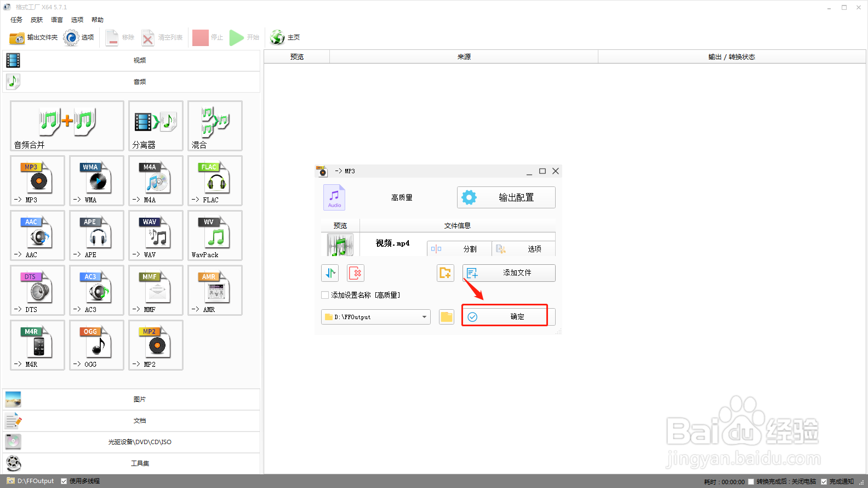Select the MP2 audio format icon
868x488 pixels.
pyautogui.click(x=156, y=345)
